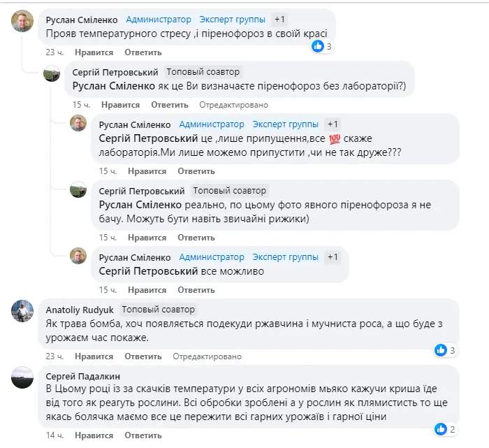Click Сергей Падалкин's profile picture

click(22, 377)
